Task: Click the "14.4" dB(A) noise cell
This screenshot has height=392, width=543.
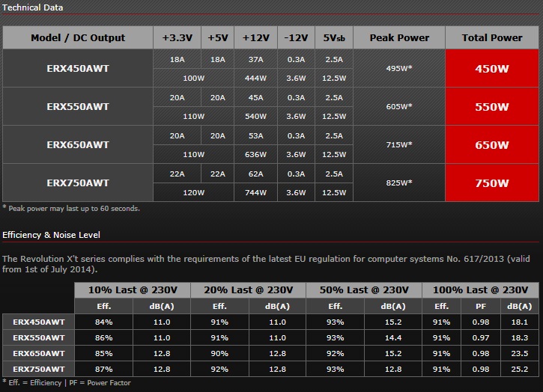Action: (393, 337)
